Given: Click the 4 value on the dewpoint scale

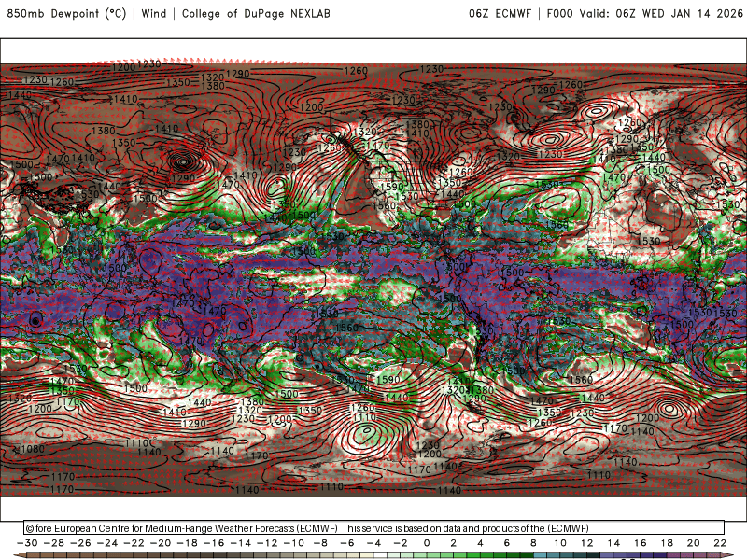Looking at the screenshot, I should coord(480,543).
